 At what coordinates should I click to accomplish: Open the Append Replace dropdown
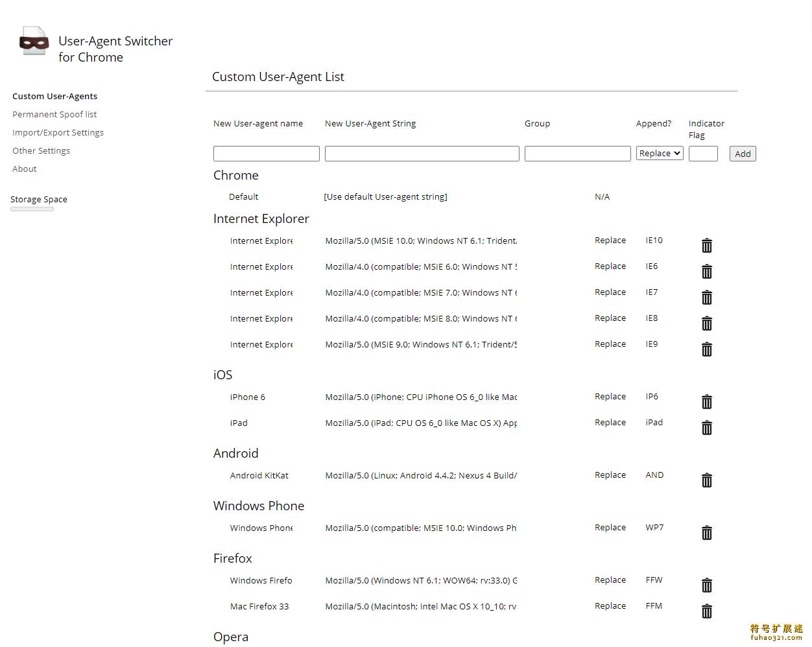[660, 153]
